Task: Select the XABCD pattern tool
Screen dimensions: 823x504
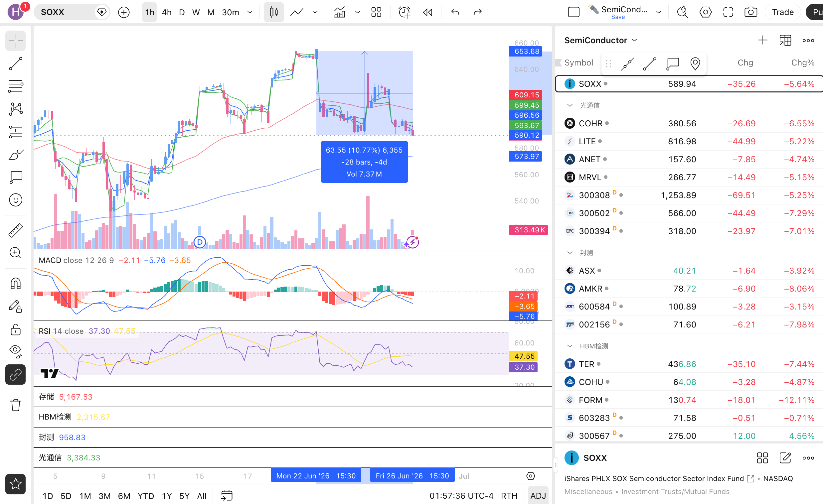Action: 15,109
